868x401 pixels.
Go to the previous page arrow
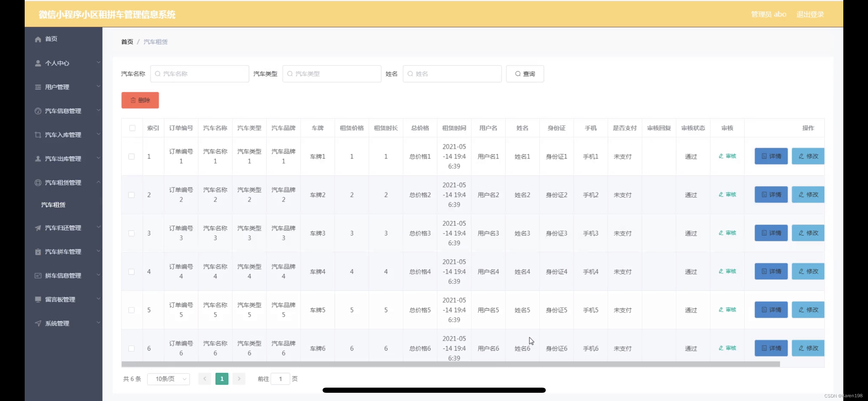pos(205,379)
